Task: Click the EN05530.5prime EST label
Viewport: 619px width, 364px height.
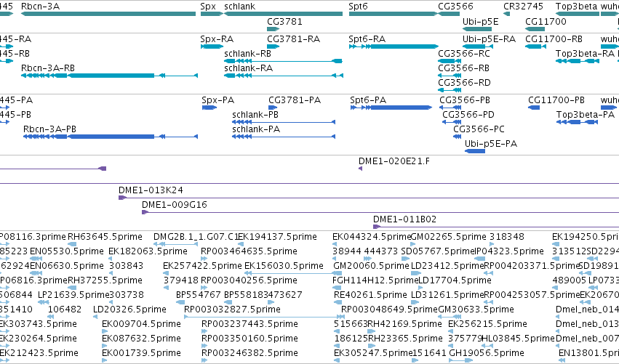Action: point(67,251)
